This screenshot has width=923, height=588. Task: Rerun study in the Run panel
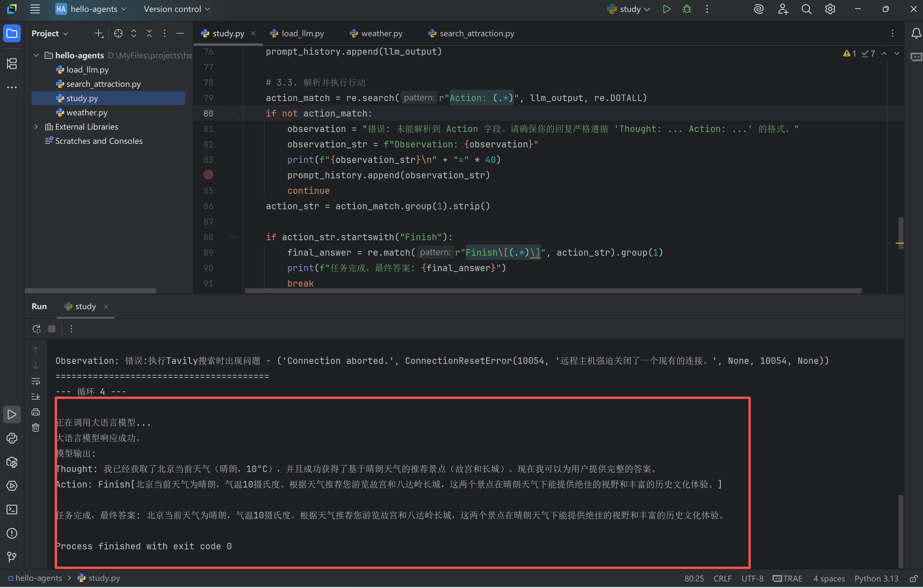tap(36, 329)
